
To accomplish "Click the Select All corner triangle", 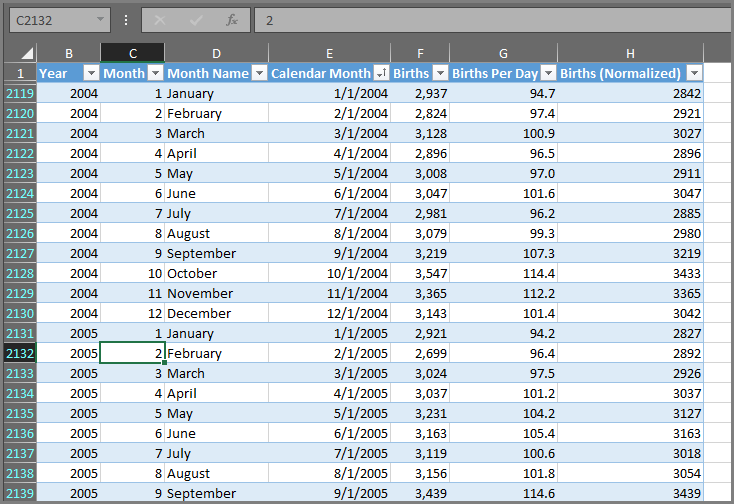I will coord(27,54).
